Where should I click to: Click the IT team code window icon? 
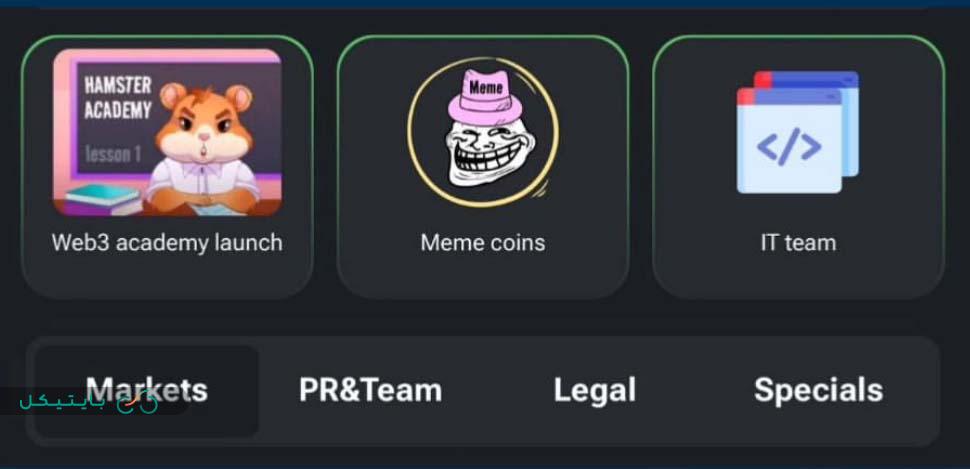798,132
